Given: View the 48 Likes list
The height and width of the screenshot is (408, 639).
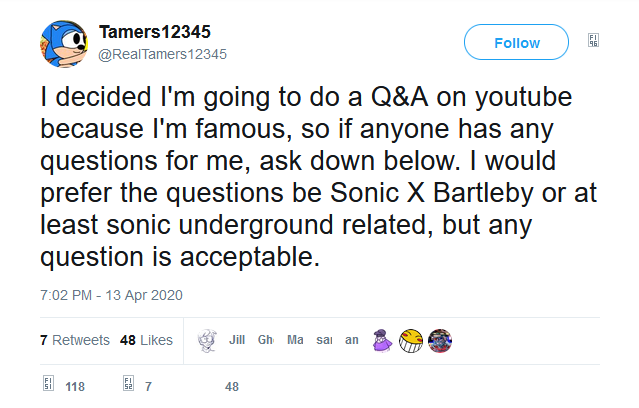Looking at the screenshot, I should pyautogui.click(x=146, y=340).
